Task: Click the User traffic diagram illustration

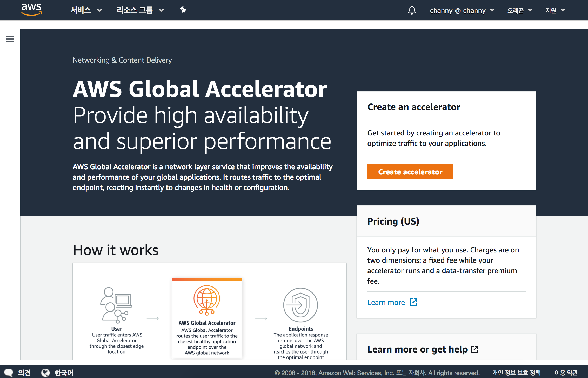Action: pos(116,305)
